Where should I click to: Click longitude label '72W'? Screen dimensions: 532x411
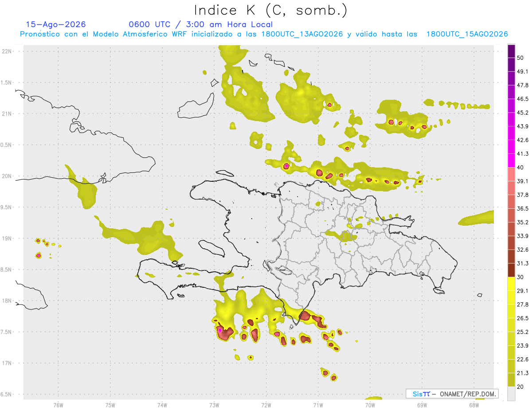point(266,405)
